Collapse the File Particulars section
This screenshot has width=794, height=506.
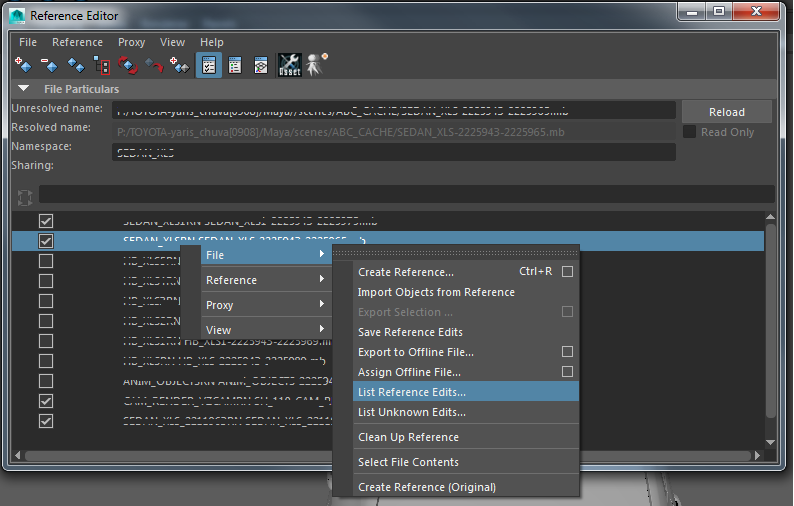pos(22,90)
